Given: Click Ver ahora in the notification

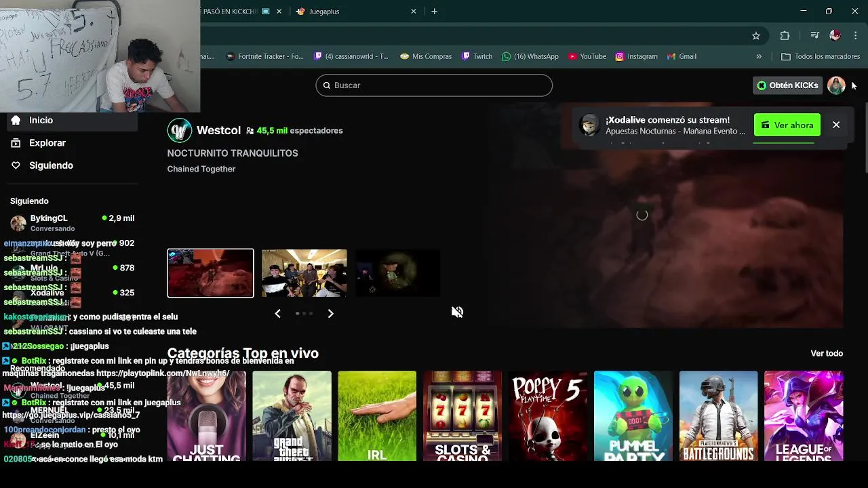Looking at the screenshot, I should (x=787, y=125).
